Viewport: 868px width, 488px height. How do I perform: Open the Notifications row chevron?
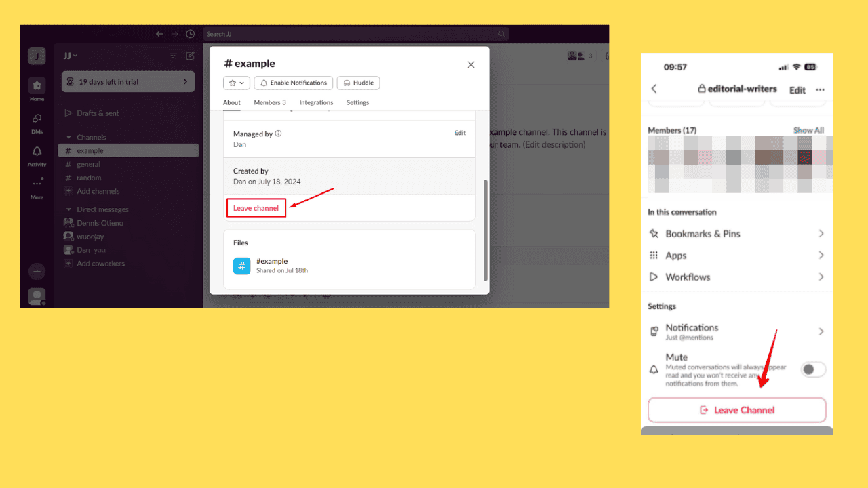tap(821, 331)
